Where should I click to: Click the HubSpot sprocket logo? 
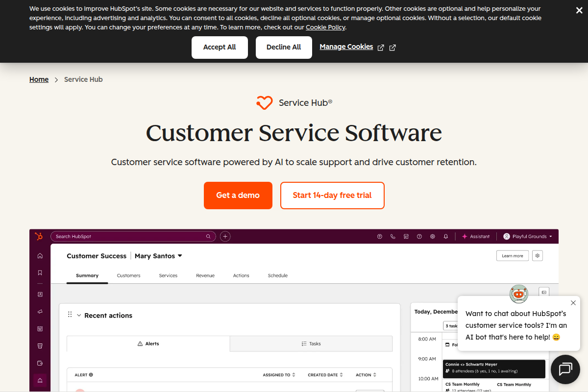pyautogui.click(x=39, y=236)
